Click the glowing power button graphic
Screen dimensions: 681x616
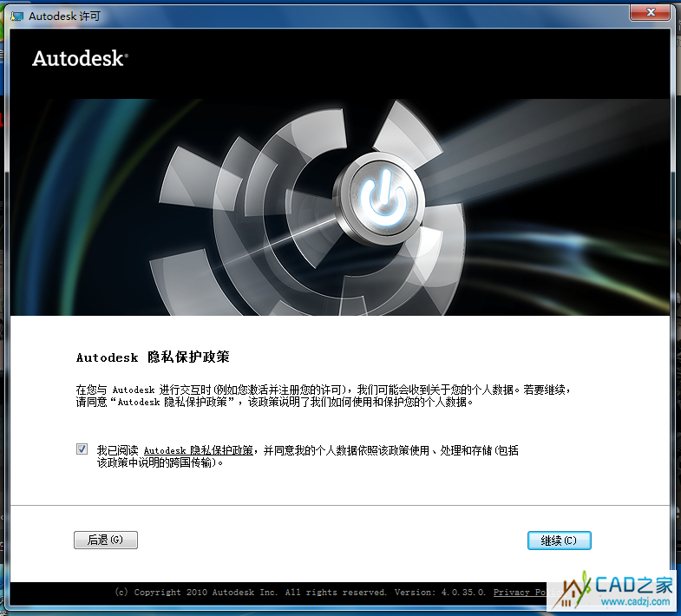(x=380, y=198)
